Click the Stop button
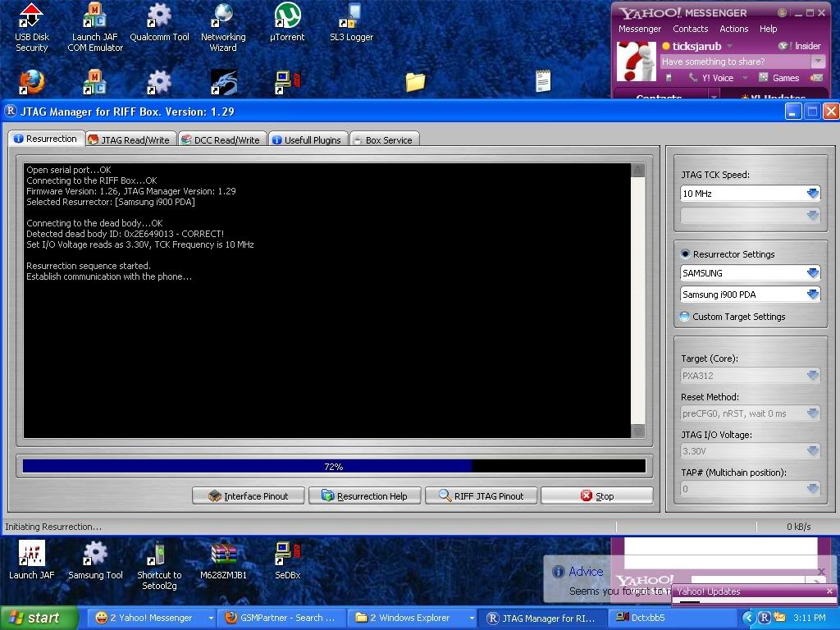 (x=597, y=496)
